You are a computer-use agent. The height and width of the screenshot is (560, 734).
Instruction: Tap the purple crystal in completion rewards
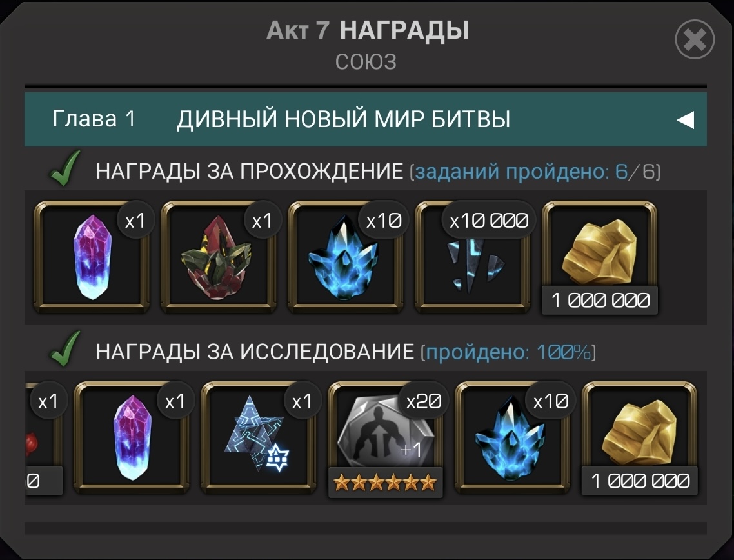click(92, 257)
